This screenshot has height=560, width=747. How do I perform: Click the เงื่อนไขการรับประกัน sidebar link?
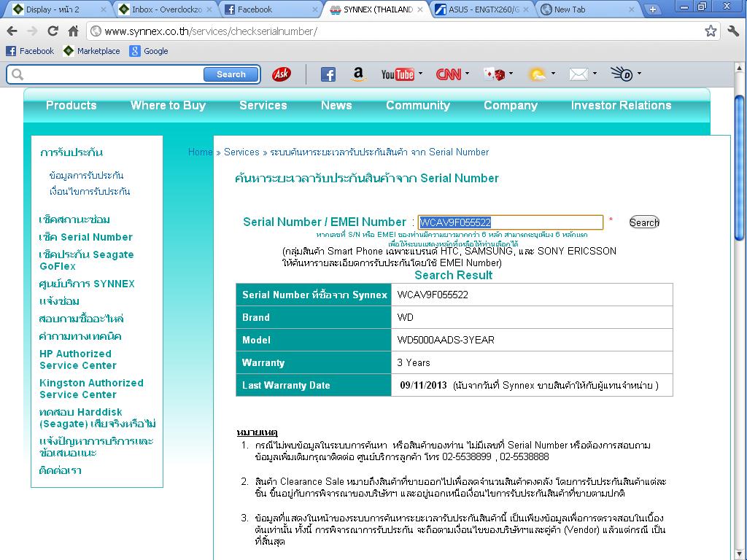point(90,192)
